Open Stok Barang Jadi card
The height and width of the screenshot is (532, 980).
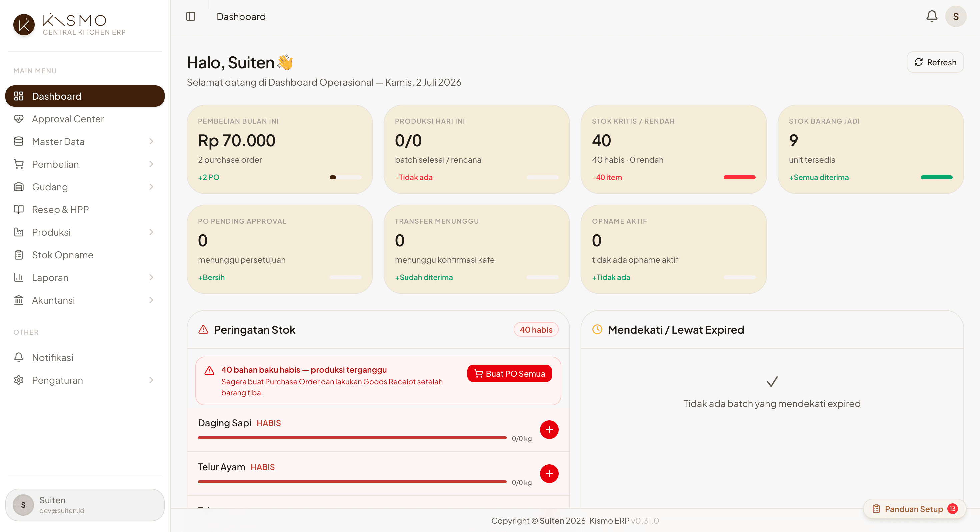click(870, 149)
